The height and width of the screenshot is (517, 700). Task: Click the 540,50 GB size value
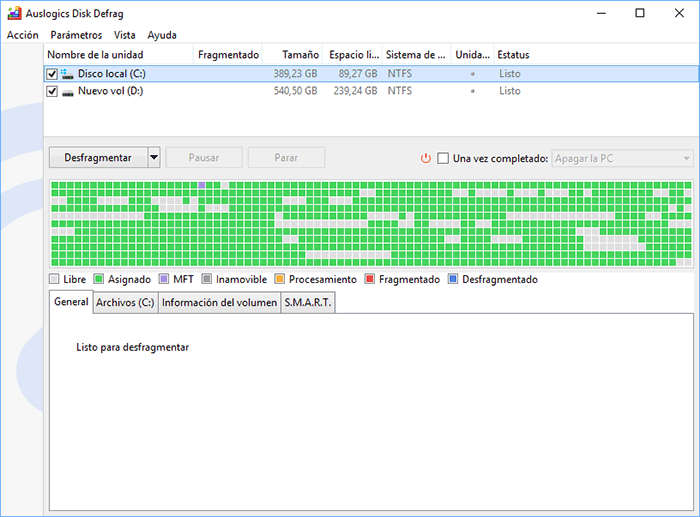(x=296, y=91)
